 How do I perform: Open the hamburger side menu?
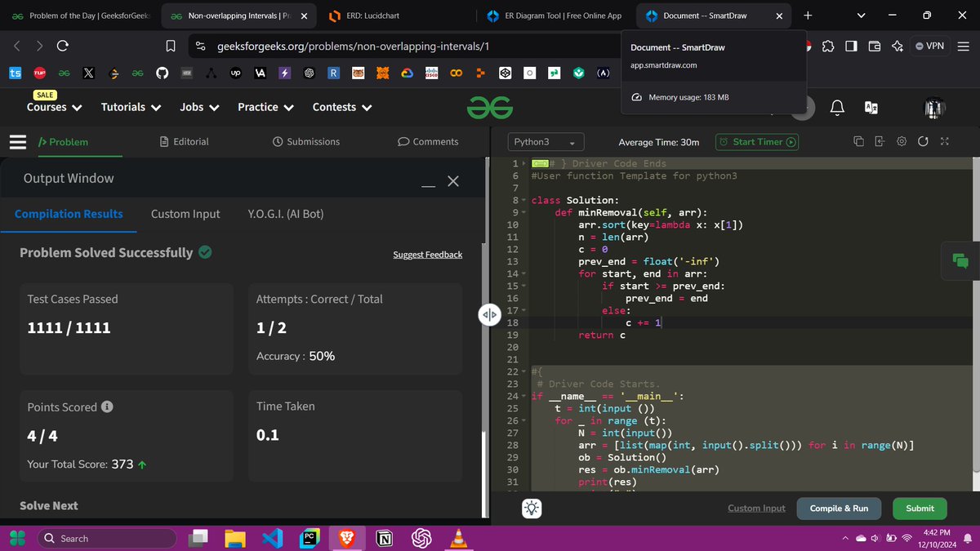(x=18, y=142)
